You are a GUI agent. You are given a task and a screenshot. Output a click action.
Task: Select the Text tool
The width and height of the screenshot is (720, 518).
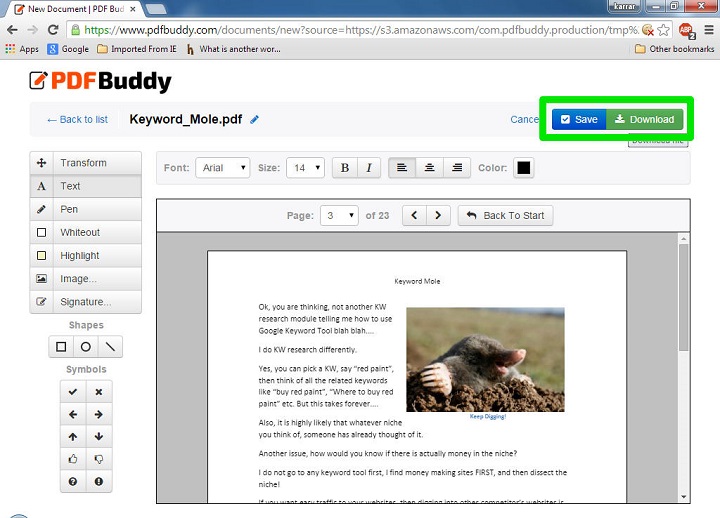coord(85,186)
